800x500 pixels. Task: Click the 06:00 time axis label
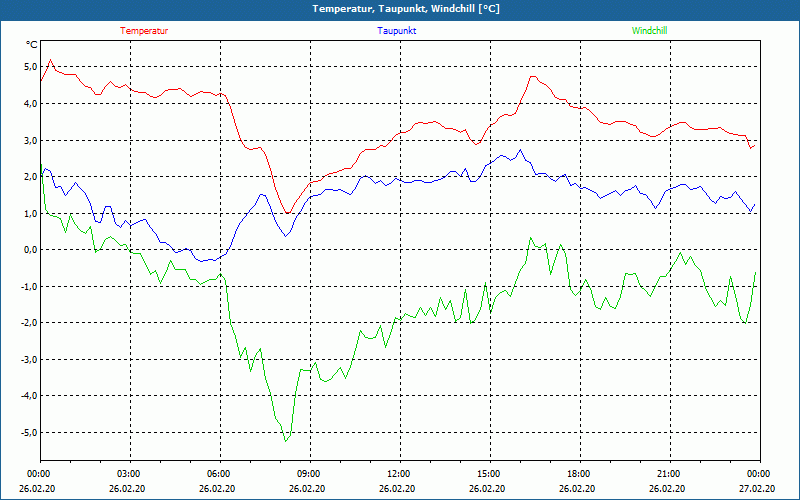point(217,474)
